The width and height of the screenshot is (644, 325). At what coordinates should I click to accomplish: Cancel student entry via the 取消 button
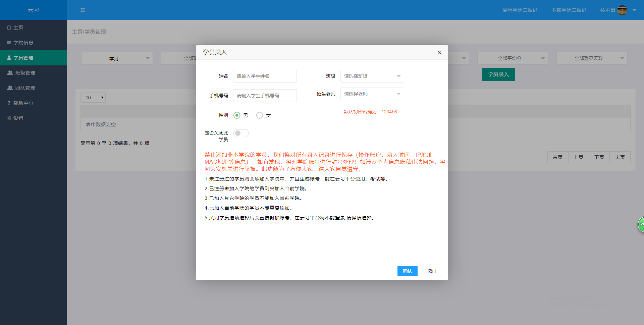pyautogui.click(x=431, y=271)
